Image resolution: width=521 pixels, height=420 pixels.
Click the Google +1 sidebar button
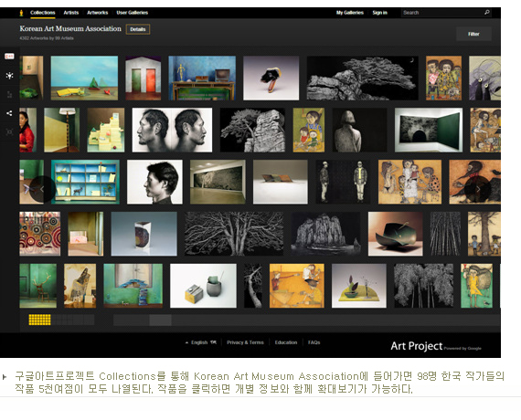click(x=9, y=57)
